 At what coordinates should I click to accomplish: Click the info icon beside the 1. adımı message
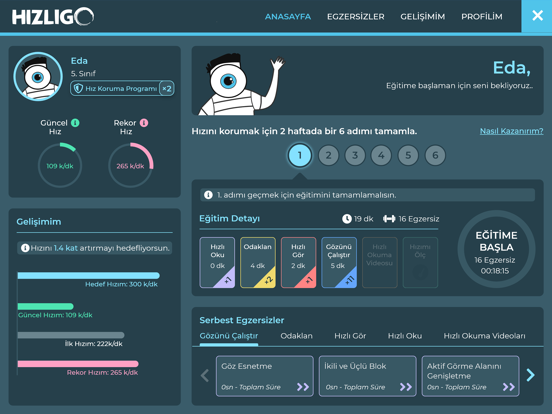coord(208,195)
